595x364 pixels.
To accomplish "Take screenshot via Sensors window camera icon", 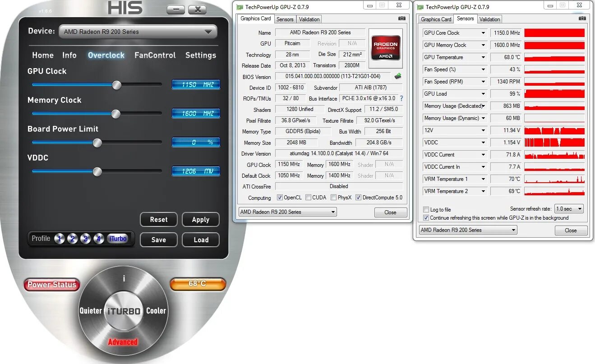I will point(582,18).
